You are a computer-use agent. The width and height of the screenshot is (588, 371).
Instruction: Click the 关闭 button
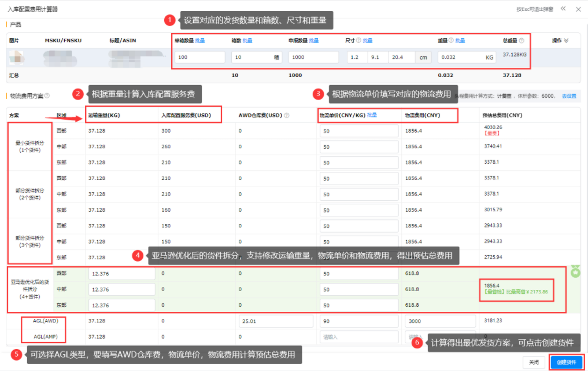534,362
